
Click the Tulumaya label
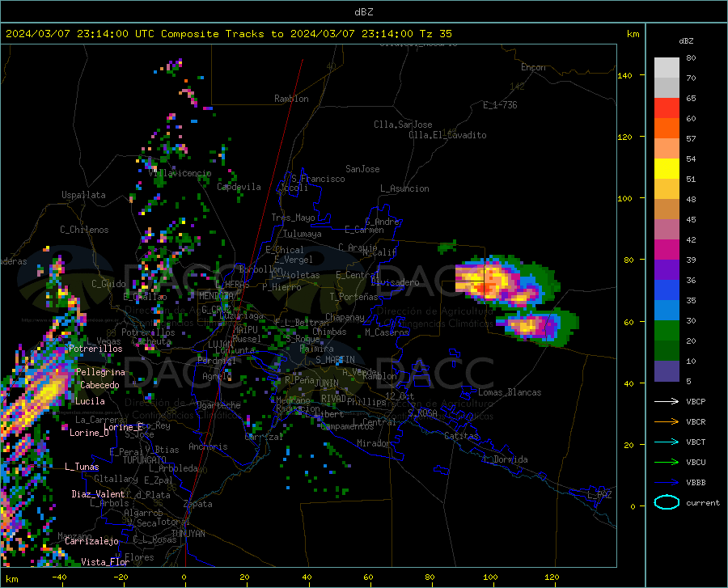pos(303,234)
